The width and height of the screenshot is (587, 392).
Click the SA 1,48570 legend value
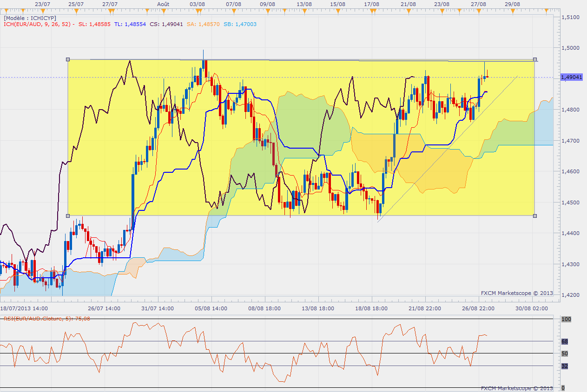click(204, 24)
